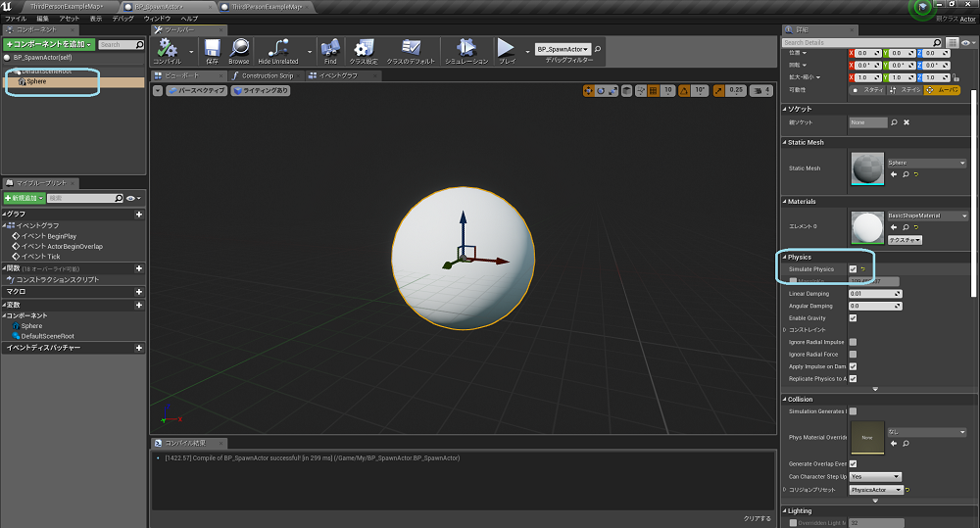Switch to the ビューポート tab

182,75
